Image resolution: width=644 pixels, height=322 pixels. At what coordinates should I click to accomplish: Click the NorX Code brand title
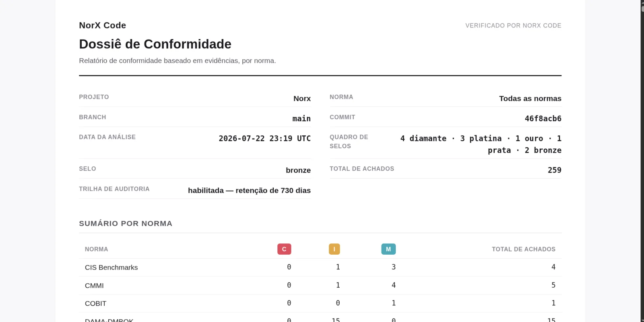click(102, 25)
